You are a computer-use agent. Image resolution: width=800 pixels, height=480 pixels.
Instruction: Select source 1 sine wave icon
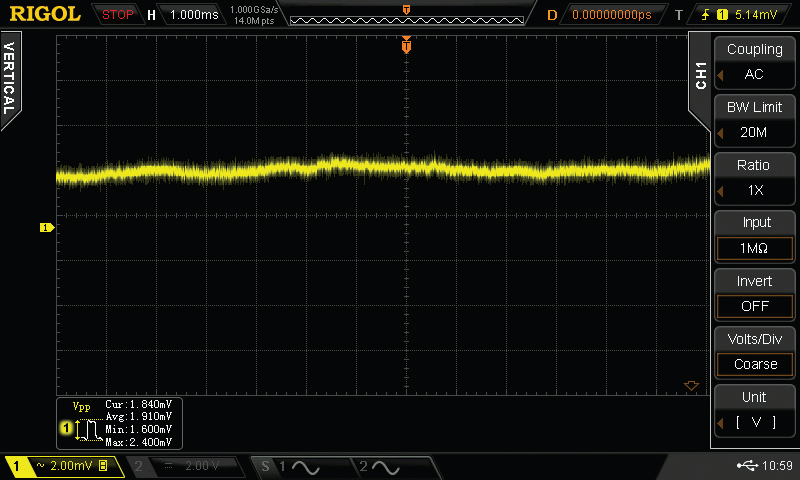(x=304, y=467)
